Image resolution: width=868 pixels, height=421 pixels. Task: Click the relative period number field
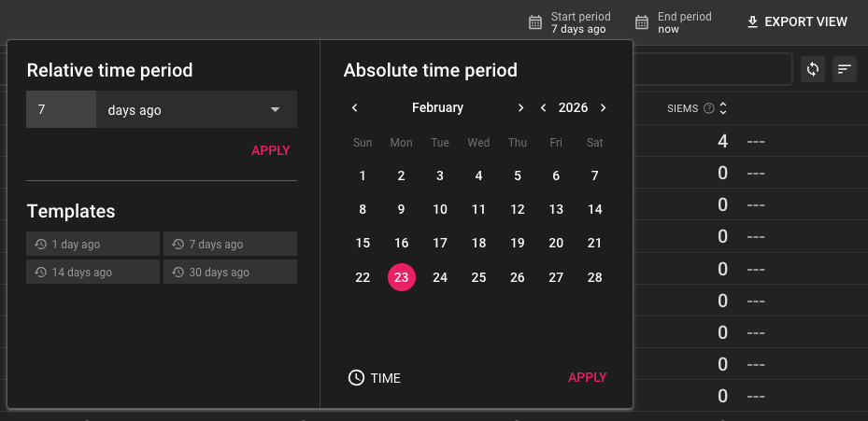(x=61, y=109)
